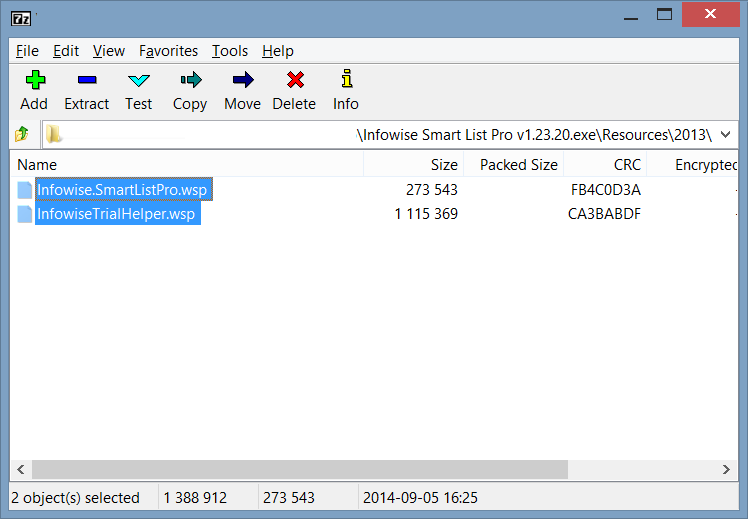Screen dimensions: 748x519
Task: Select the InfowiseTrialHelper.wsp file name
Action: click(116, 214)
